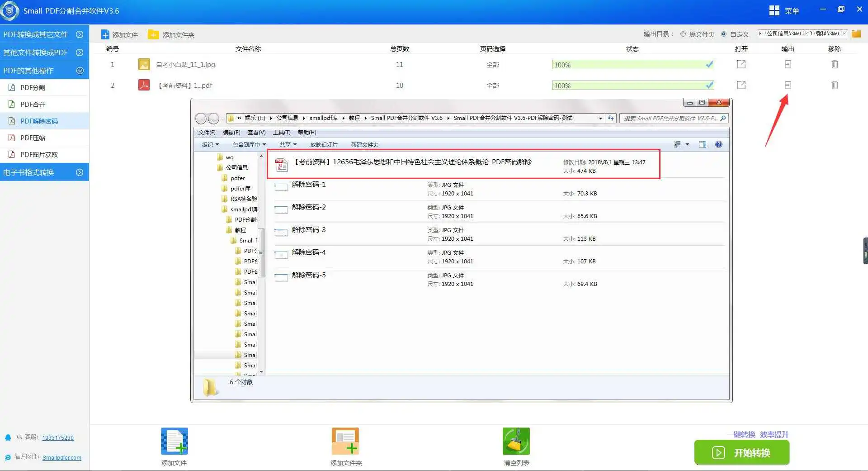868x471 pixels.
Task: Click output folder icon for 【考前资料】1...pdf row
Action: tap(788, 85)
